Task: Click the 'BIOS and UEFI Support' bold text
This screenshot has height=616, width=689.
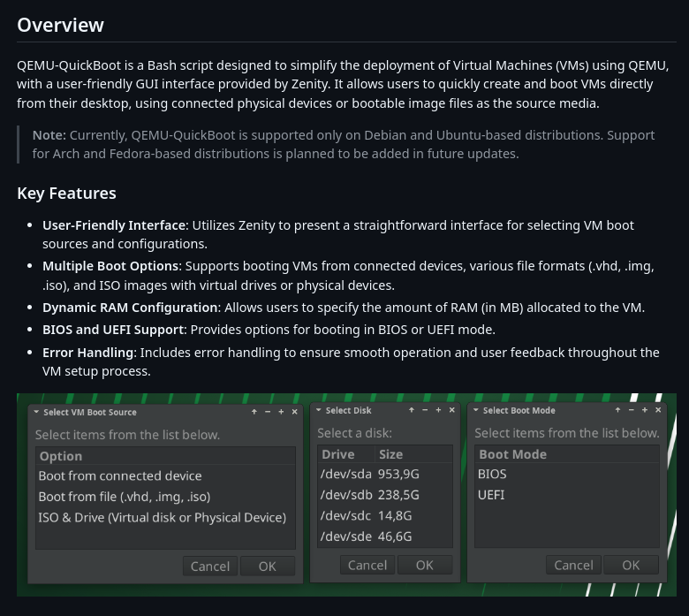Action: click(113, 330)
